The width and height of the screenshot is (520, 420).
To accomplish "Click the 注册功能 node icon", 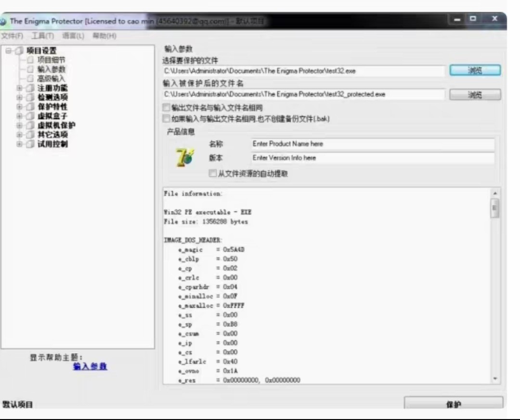I will point(30,88).
